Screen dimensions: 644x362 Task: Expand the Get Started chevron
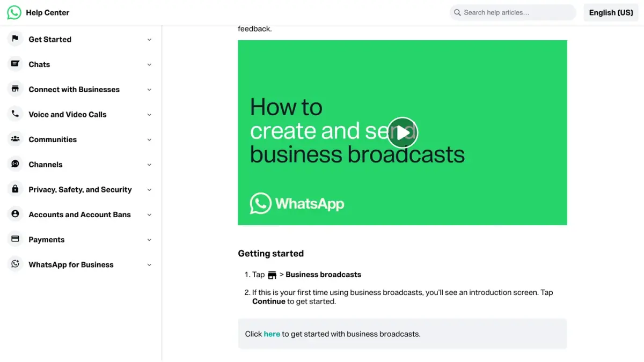149,40
